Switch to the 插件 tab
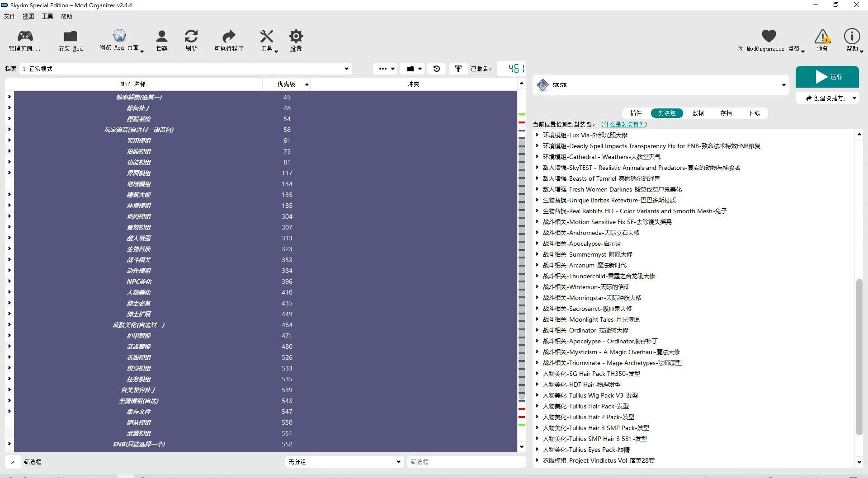 pyautogui.click(x=636, y=113)
